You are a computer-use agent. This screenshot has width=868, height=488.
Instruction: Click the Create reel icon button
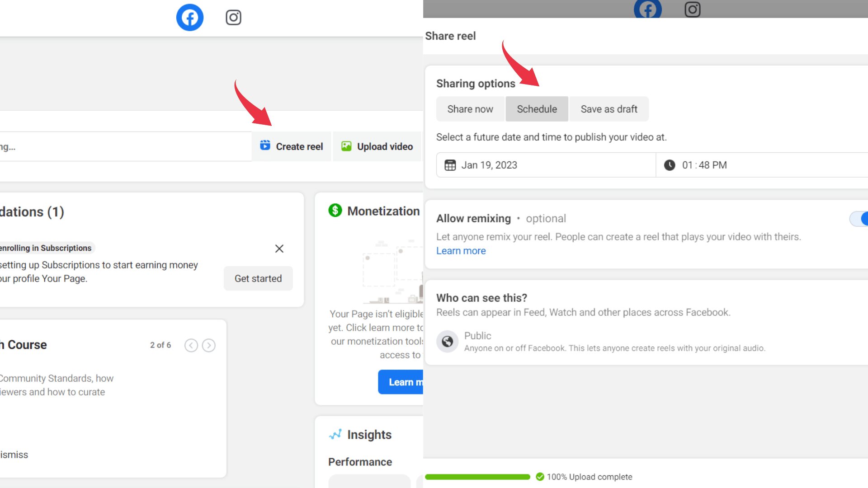pyautogui.click(x=265, y=146)
